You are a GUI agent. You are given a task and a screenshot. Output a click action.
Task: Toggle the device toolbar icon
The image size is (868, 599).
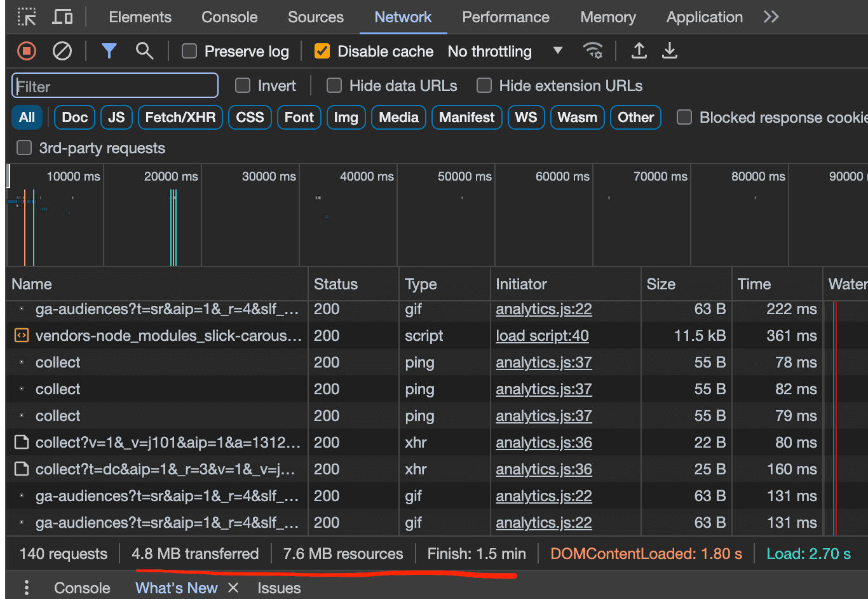click(x=62, y=17)
